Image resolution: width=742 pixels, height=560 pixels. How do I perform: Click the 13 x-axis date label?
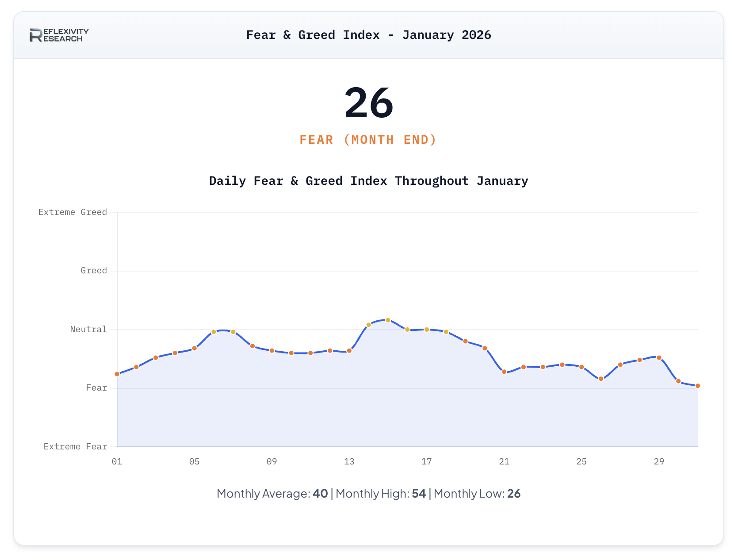click(349, 462)
